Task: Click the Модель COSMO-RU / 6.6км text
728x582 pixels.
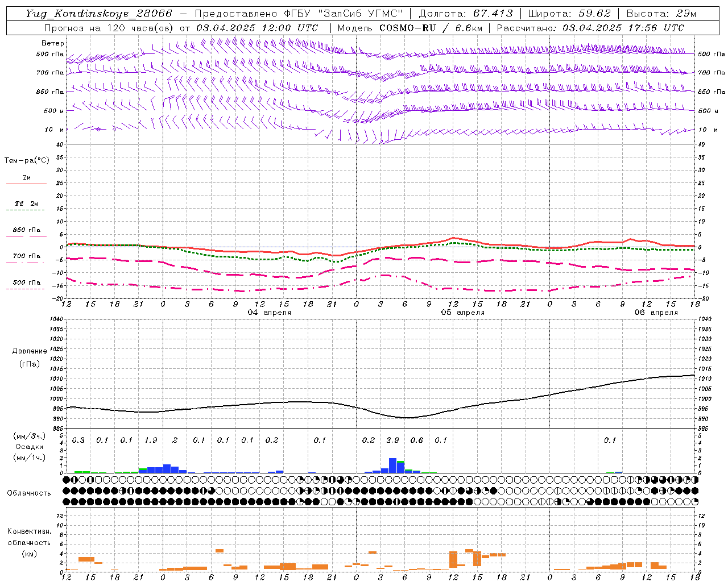Action: click(410, 28)
